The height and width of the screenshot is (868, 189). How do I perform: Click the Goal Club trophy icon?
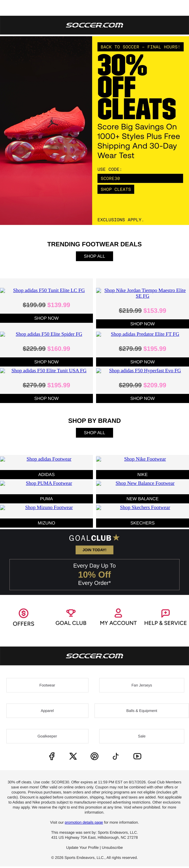pos(71,613)
